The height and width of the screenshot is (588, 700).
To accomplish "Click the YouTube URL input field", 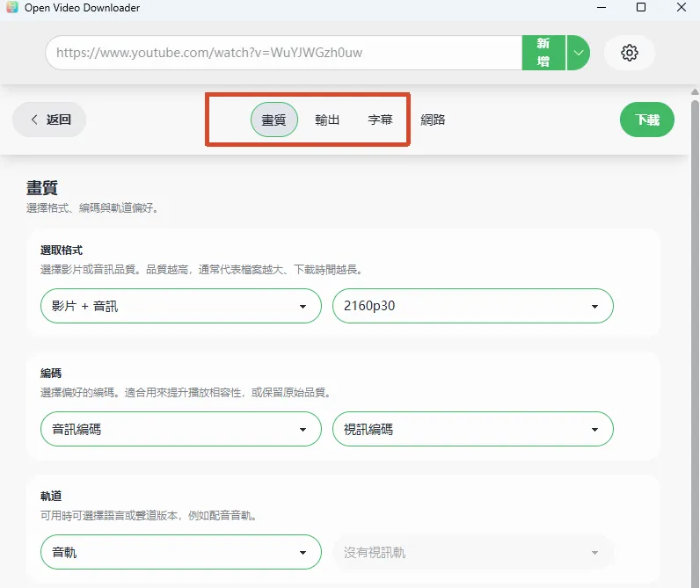I will point(284,53).
